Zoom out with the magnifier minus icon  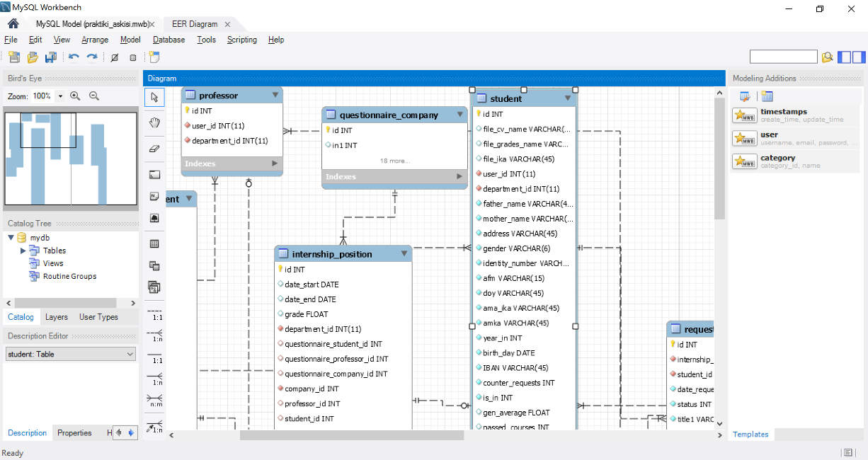(94, 96)
